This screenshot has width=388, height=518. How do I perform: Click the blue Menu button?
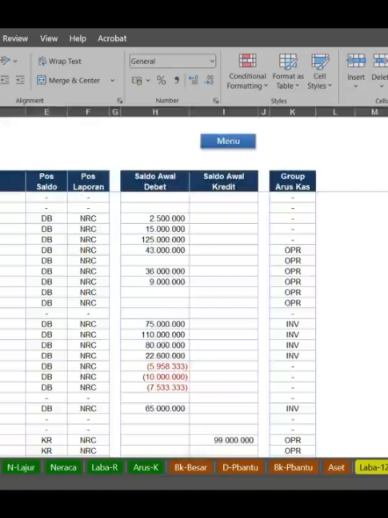pyautogui.click(x=228, y=141)
